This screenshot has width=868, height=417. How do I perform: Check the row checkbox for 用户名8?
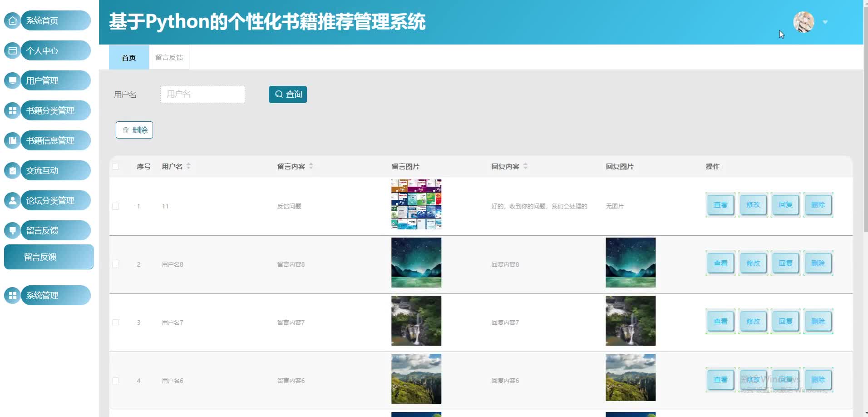pos(116,264)
